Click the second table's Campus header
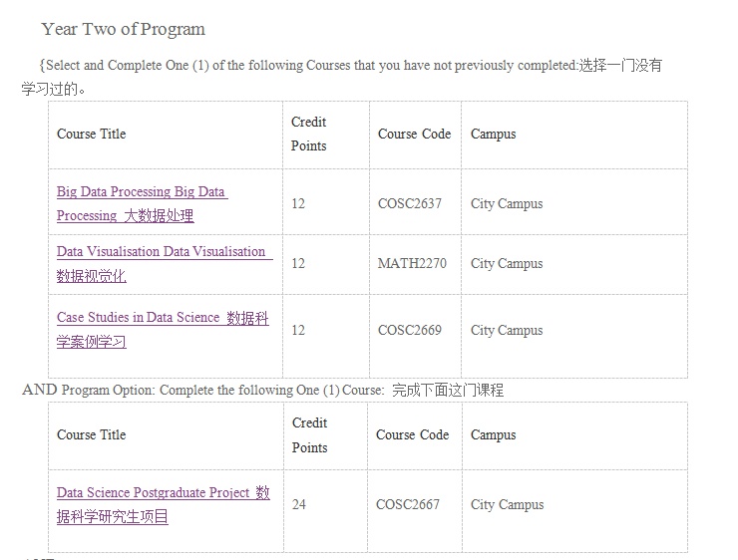Image resolution: width=738 pixels, height=560 pixels. click(494, 434)
